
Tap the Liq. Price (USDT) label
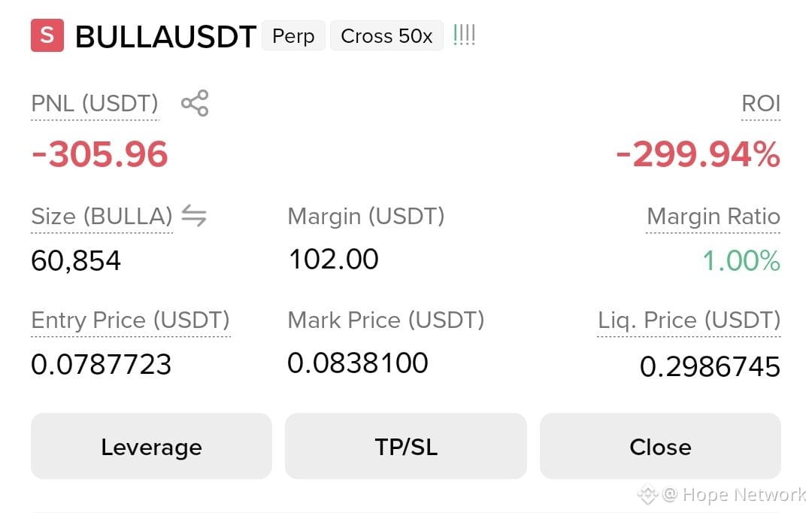(x=689, y=320)
